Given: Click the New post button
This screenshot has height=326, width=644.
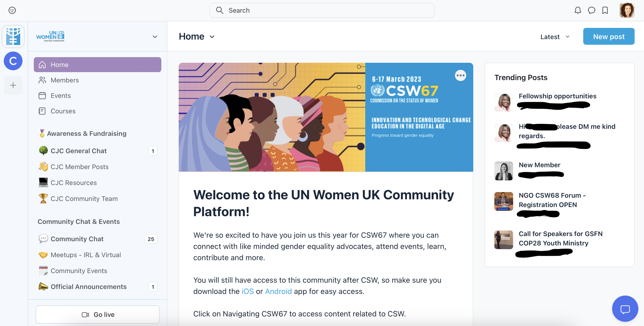Looking at the screenshot, I should point(609,36).
